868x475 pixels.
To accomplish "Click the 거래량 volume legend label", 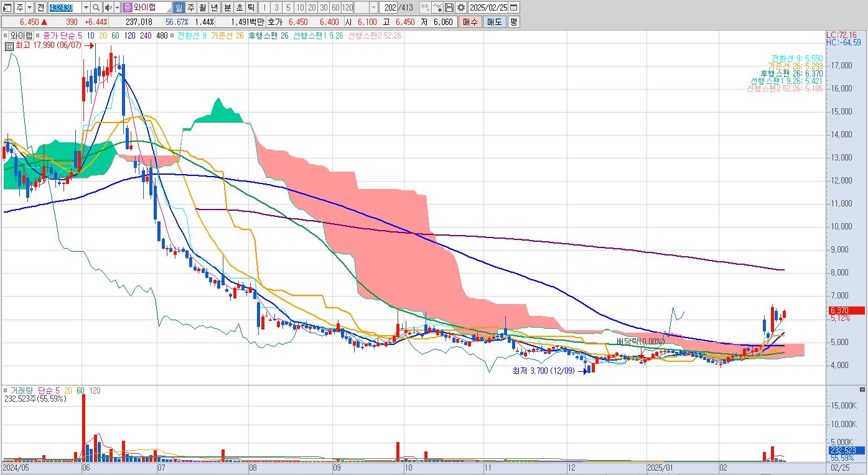I will point(23,390).
